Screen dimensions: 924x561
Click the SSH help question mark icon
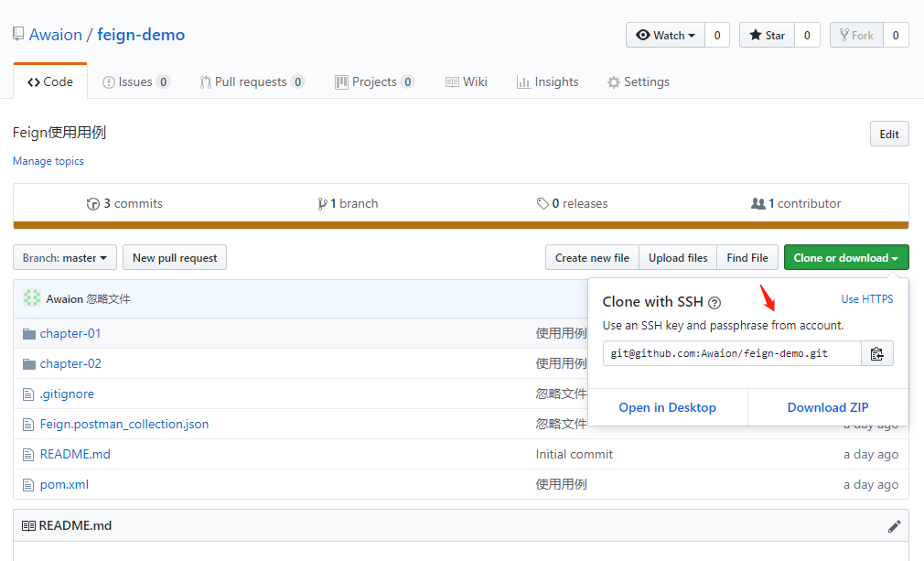[x=714, y=301]
